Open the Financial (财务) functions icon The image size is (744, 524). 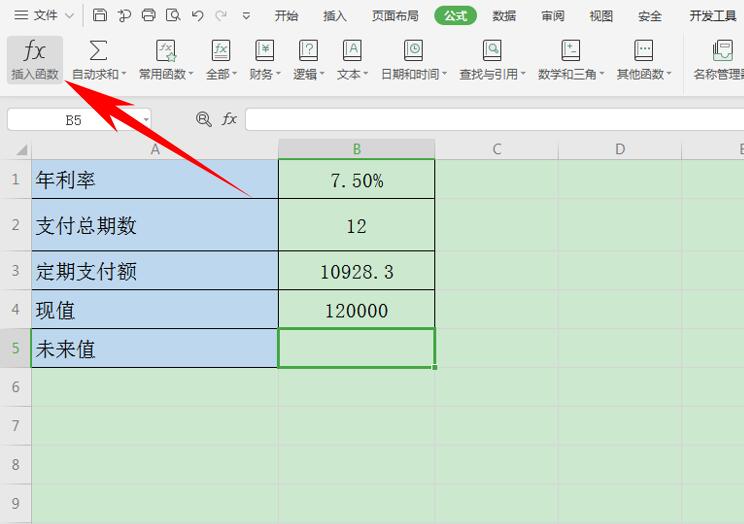(264, 50)
